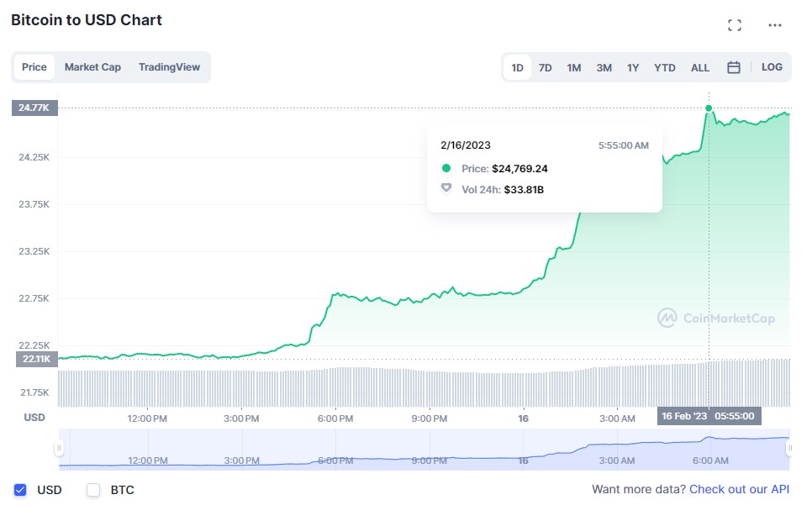Open the three-dot more options menu

pyautogui.click(x=774, y=25)
